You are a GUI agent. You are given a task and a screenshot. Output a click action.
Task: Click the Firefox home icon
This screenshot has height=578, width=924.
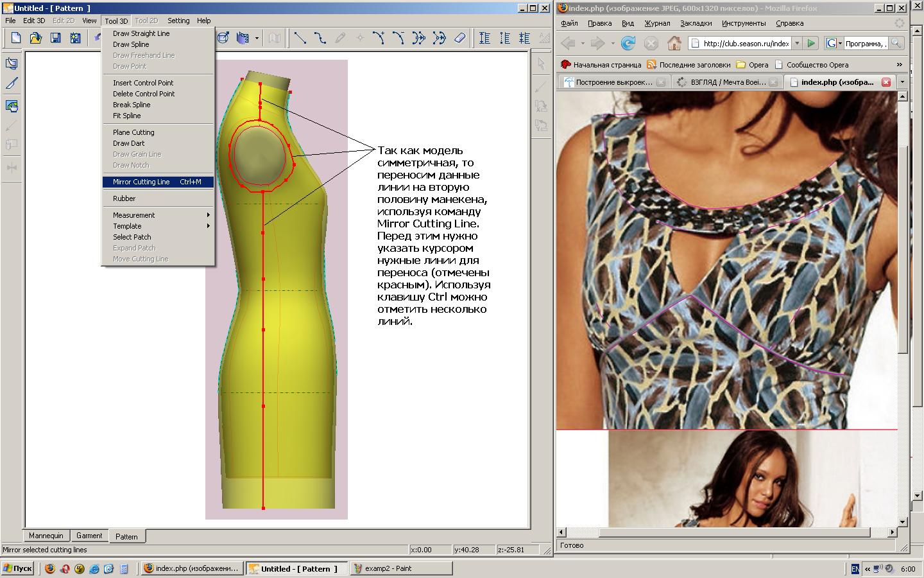pos(674,44)
